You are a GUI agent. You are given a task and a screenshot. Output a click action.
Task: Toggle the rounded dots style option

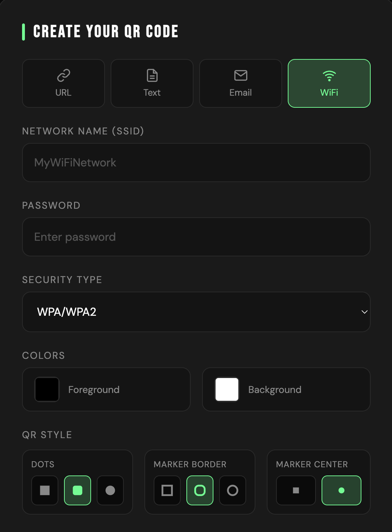(77, 490)
